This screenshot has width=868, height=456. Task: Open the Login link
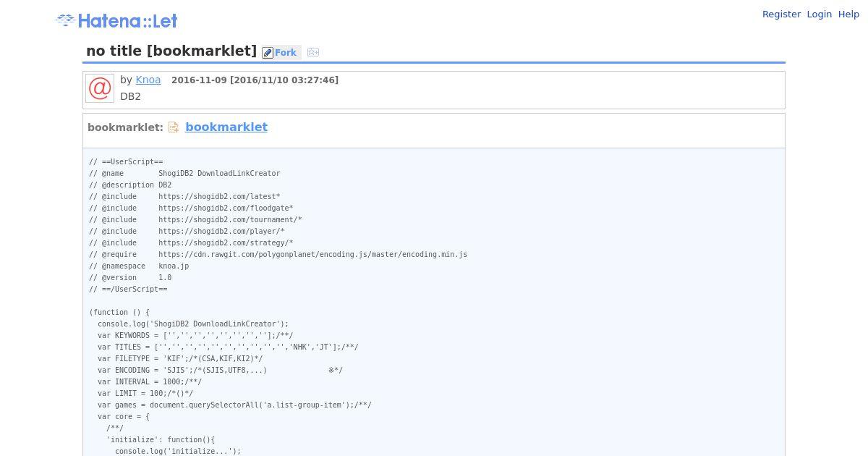tap(820, 14)
